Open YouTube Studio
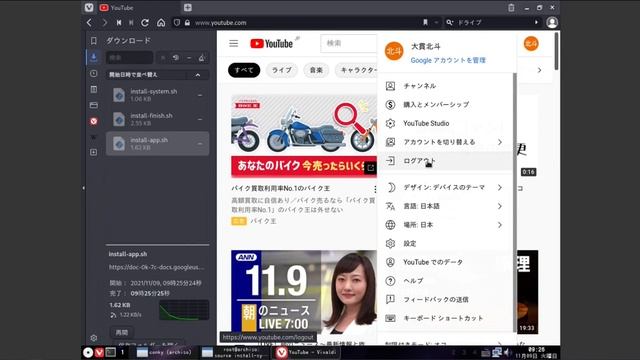Image resolution: width=640 pixels, height=360 pixels. (x=445, y=123)
